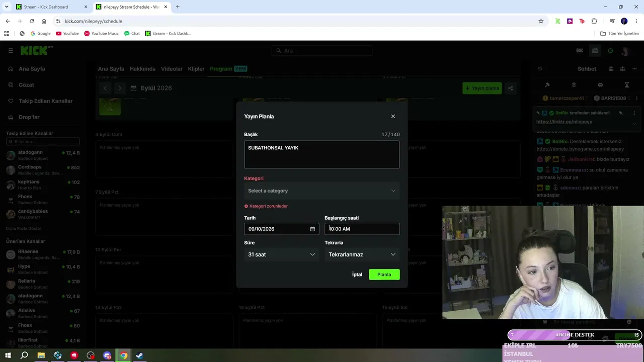Image resolution: width=644 pixels, height=362 pixels.
Task: Click the Birini Ara search field
Action: (x=43, y=142)
